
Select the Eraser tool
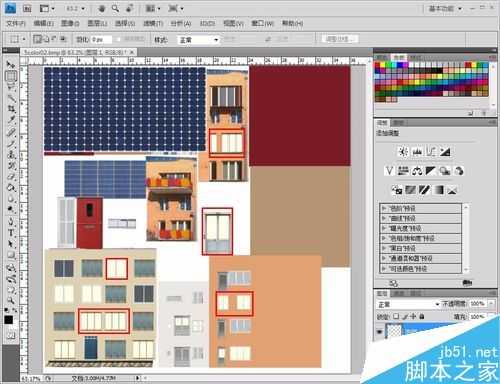pyautogui.click(x=11, y=176)
